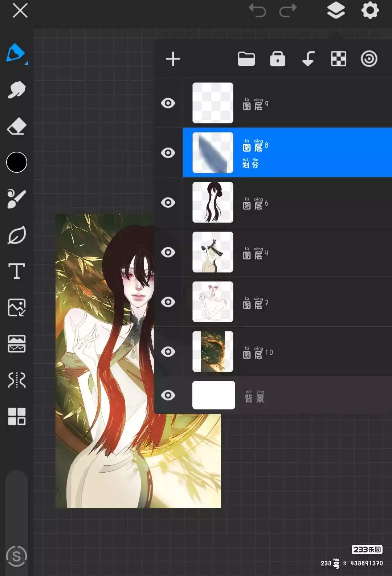Image resolution: width=392 pixels, height=576 pixels.
Task: Open the black color swatch picker
Action: (17, 162)
